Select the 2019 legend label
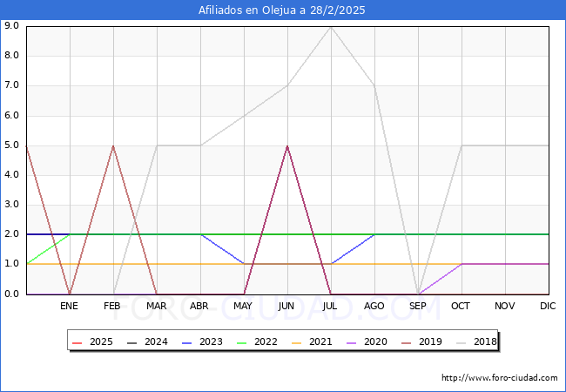The image size is (566, 392). coord(430,341)
